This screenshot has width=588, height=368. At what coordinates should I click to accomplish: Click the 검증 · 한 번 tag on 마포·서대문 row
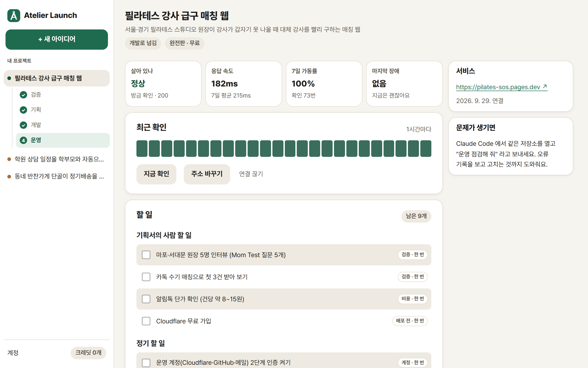[413, 255]
